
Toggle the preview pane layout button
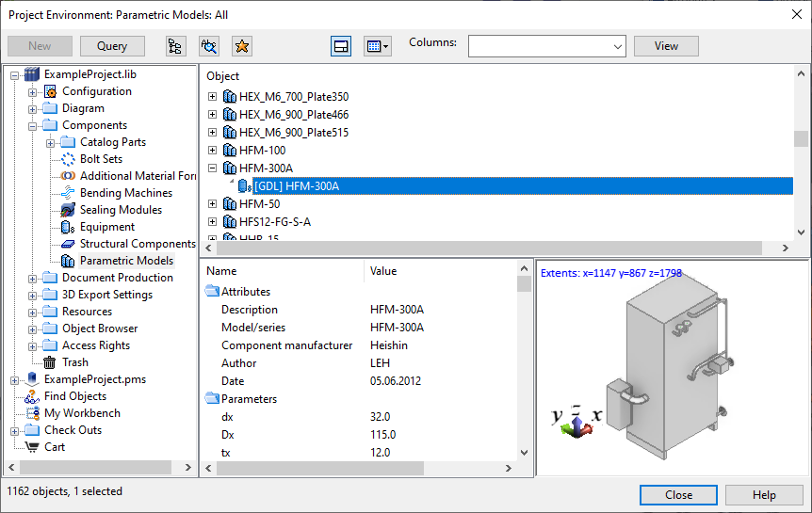coord(341,45)
